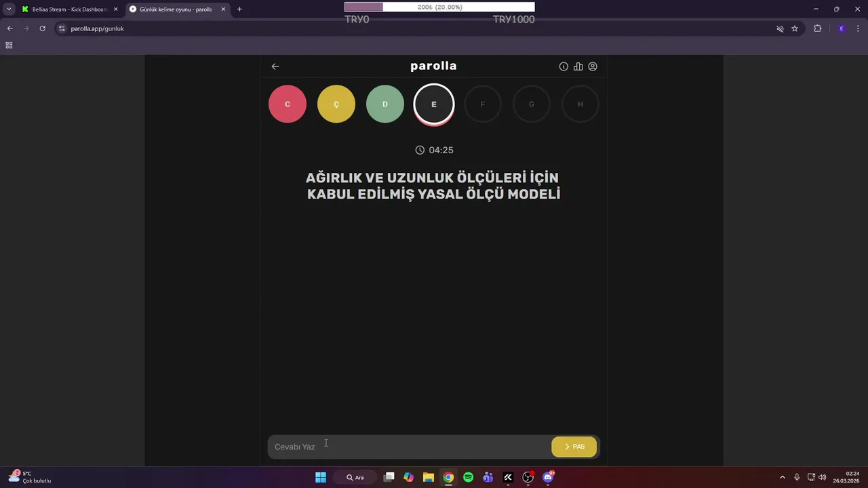This screenshot has width=868, height=488.
Task: Open File Explorer from taskbar
Action: (x=429, y=477)
